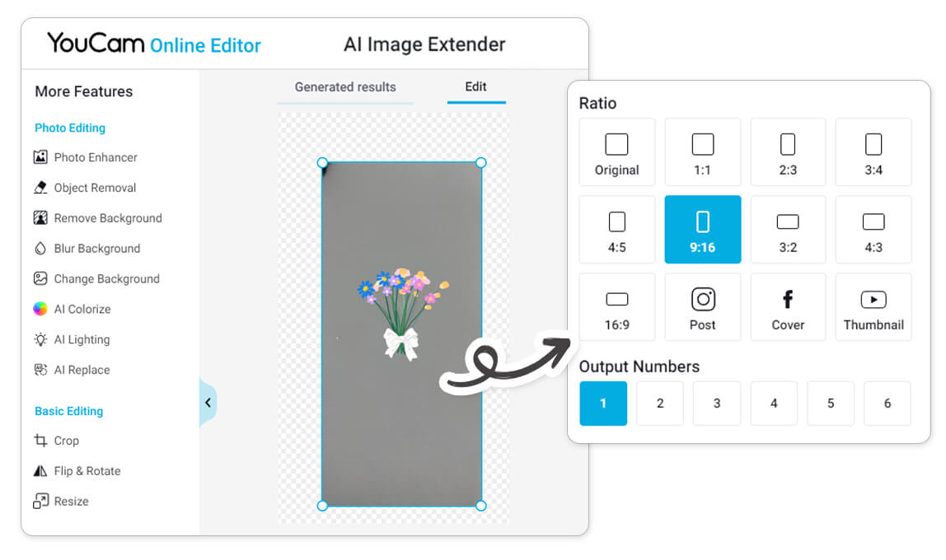Select the Original ratio option
This screenshot has height=560, width=946.
pyautogui.click(x=616, y=152)
